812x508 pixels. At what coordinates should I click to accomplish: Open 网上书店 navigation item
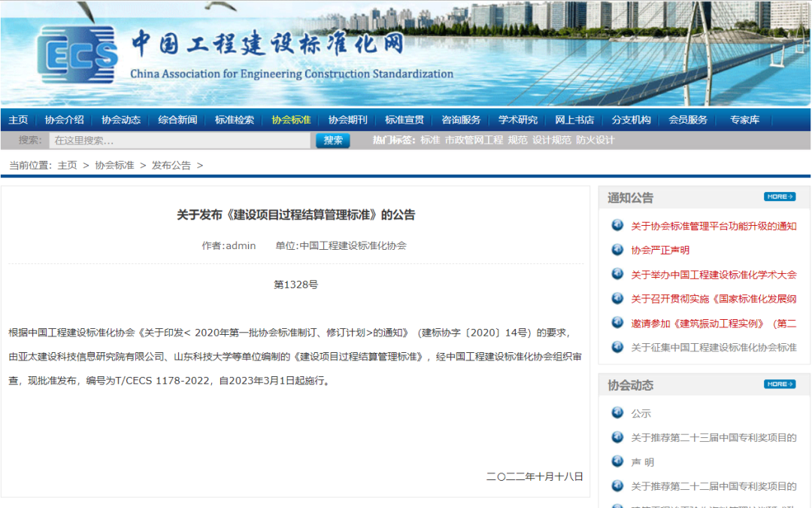(574, 120)
